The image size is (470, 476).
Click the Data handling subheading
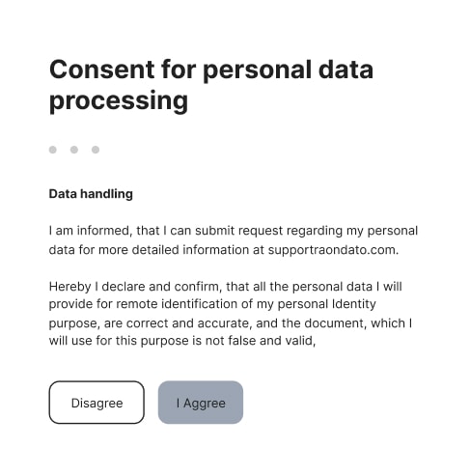point(91,194)
